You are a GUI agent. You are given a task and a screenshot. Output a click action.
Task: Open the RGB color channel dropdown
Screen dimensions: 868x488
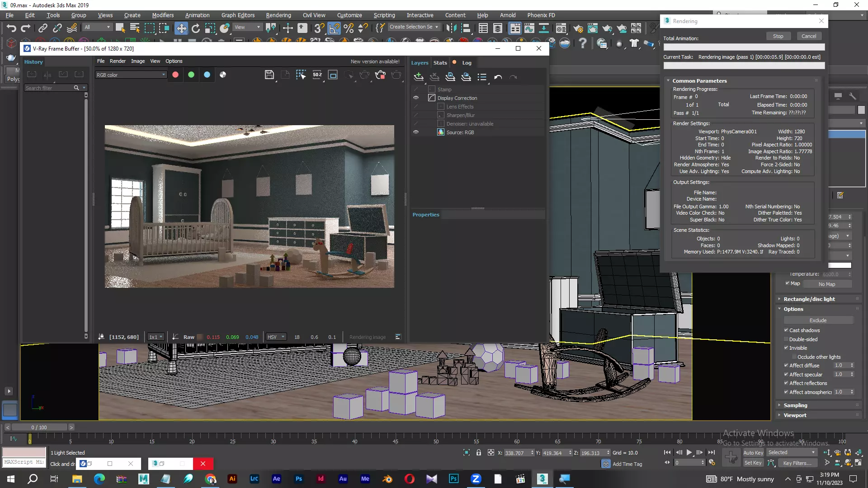131,75
